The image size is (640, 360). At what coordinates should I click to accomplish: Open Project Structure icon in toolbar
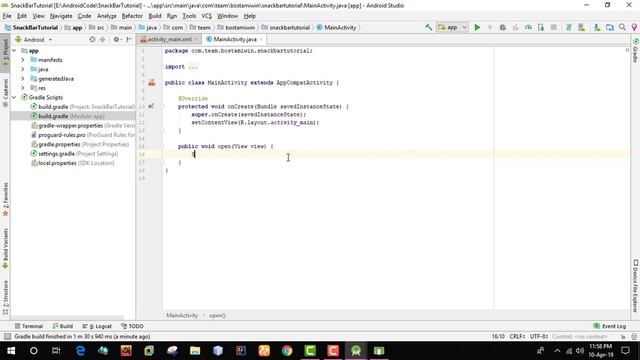pyautogui.click(x=610, y=27)
